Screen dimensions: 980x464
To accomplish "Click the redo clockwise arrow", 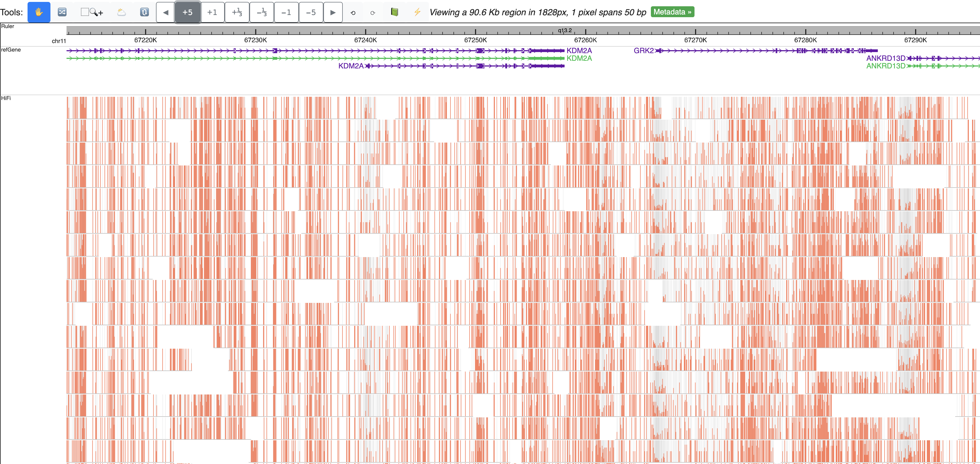I will coord(372,13).
